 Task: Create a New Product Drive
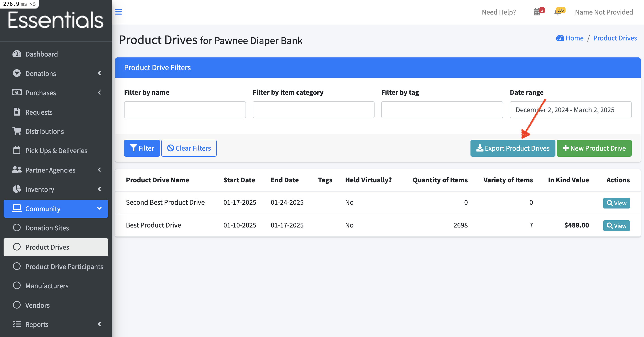click(594, 148)
